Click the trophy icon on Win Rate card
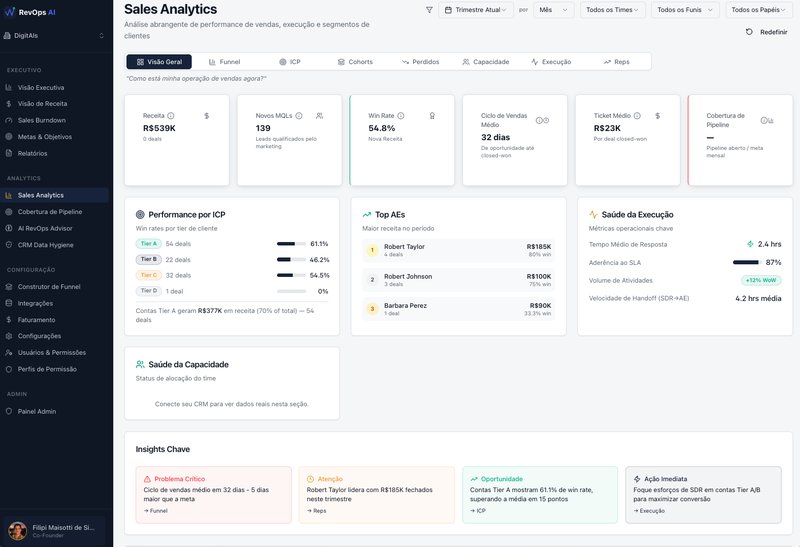Image resolution: width=800 pixels, height=547 pixels. coord(432,116)
